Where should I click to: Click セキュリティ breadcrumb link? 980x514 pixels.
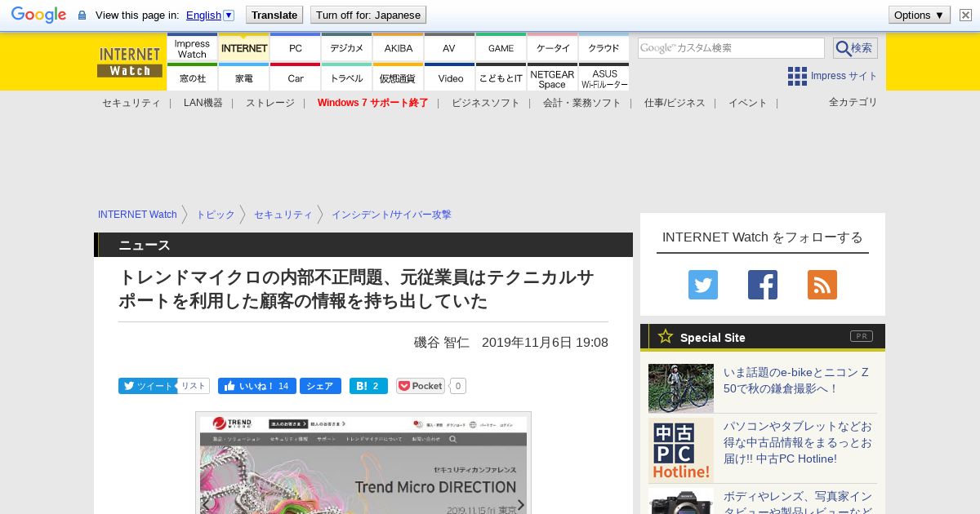click(283, 215)
